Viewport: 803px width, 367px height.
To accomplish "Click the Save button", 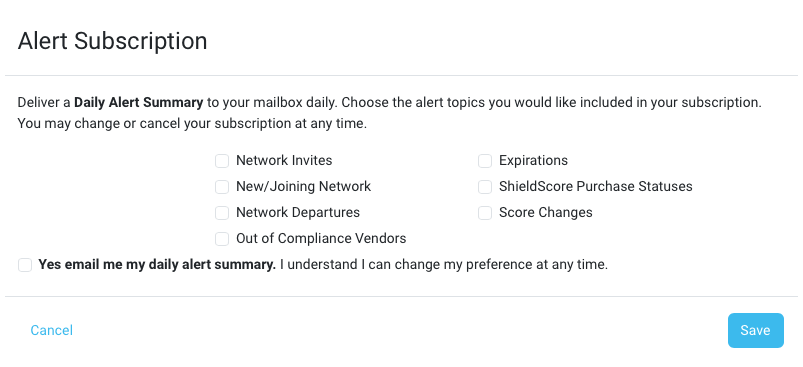I will [756, 331].
